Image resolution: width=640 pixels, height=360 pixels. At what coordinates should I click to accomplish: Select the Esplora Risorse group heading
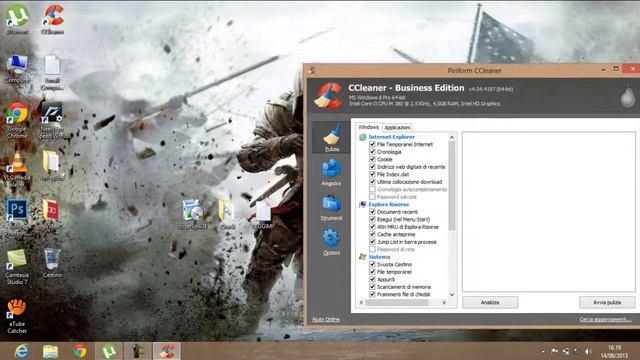[388, 204]
